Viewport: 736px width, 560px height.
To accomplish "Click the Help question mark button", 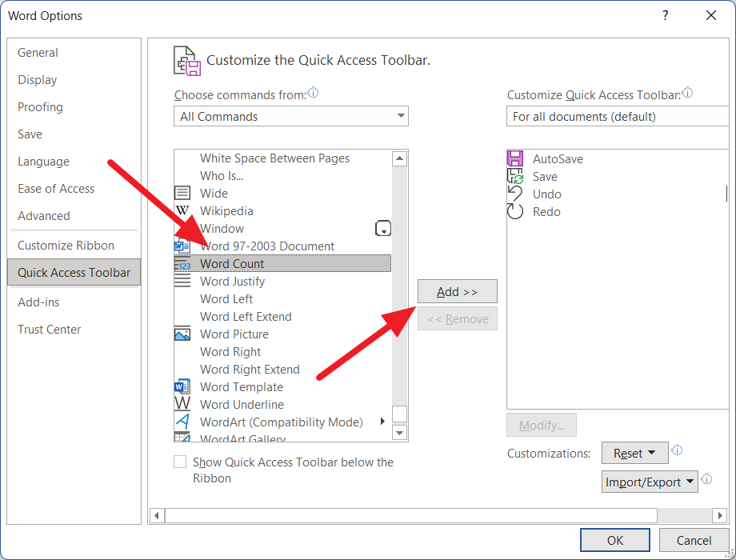I will tap(665, 15).
